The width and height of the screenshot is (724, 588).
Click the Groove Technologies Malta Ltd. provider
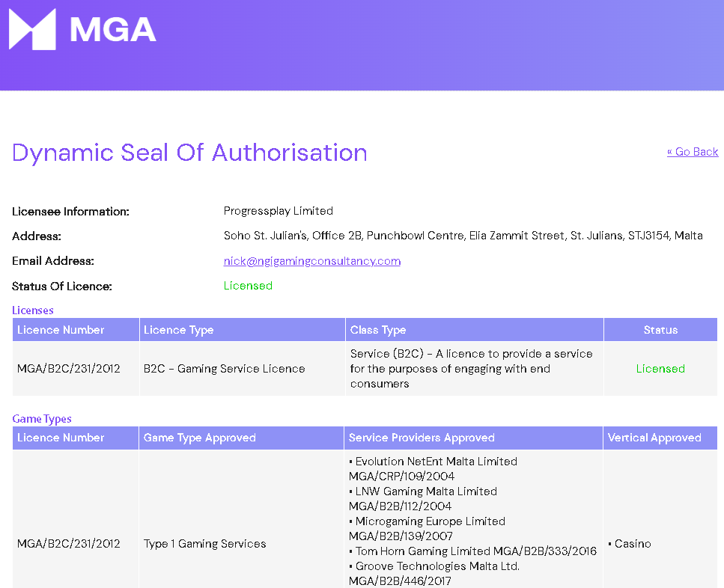click(x=437, y=566)
